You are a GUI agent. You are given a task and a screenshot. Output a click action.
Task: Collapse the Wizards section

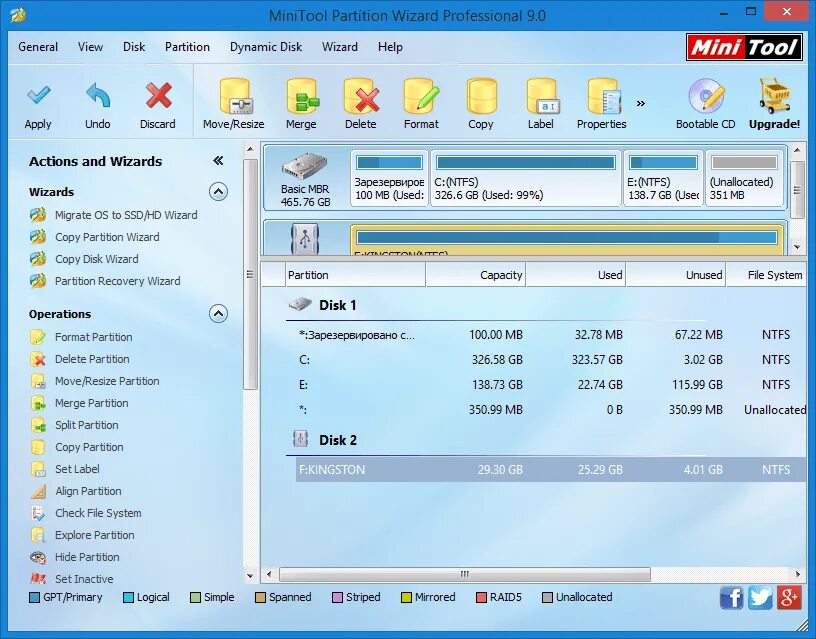218,192
